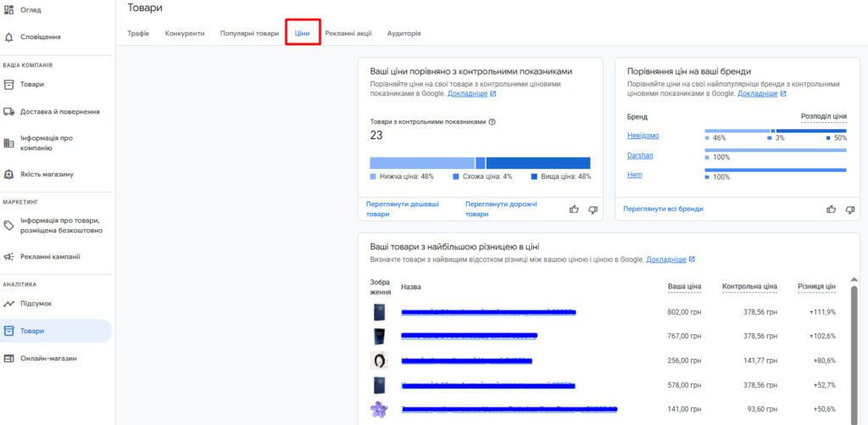868x425 pixels.
Task: Click the help icon beside Товари з контрольними показниками
Action: click(x=492, y=122)
